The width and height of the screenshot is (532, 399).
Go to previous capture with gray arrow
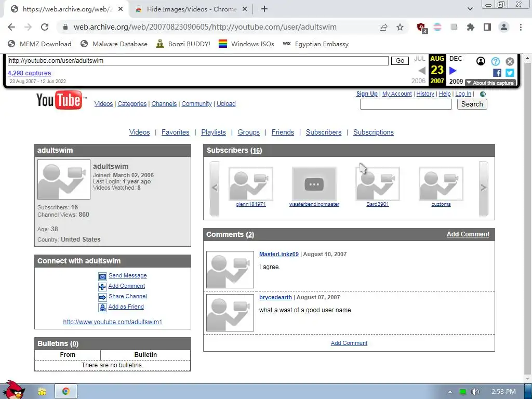[422, 71]
